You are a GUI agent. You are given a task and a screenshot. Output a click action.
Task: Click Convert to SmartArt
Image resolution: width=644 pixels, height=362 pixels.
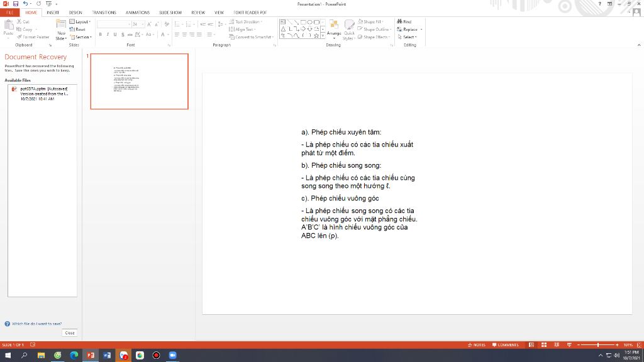pos(252,37)
